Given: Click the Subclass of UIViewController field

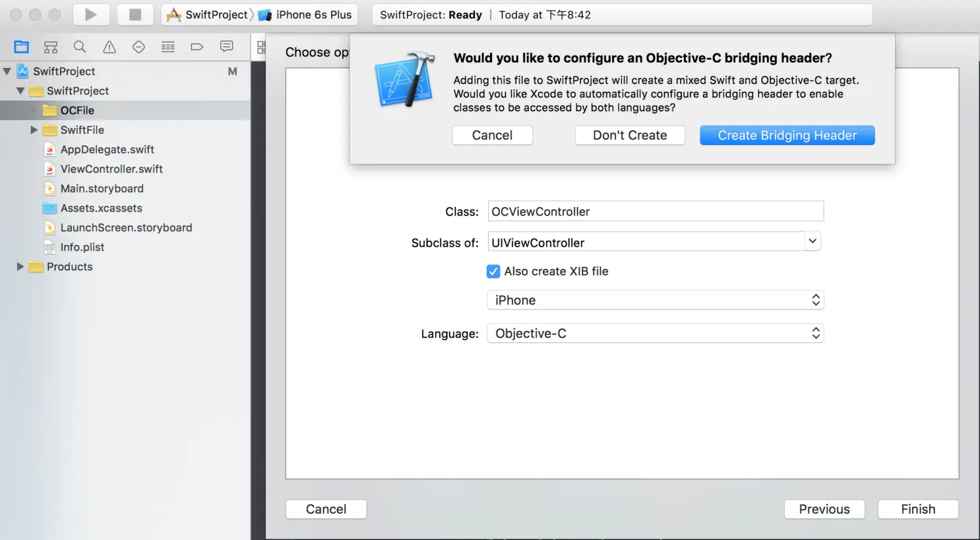Looking at the screenshot, I should (646, 242).
